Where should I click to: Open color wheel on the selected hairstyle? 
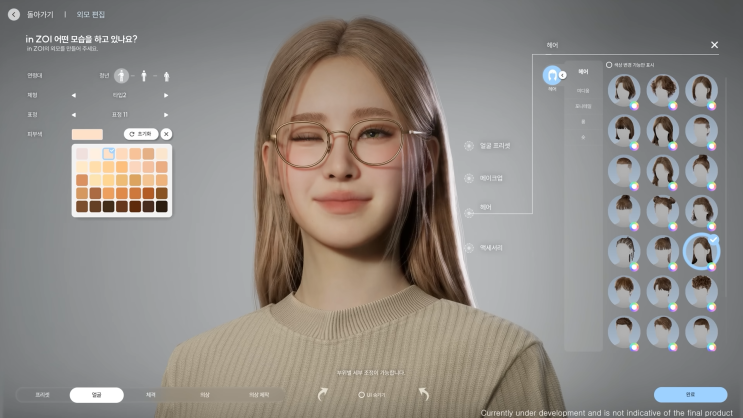click(711, 267)
